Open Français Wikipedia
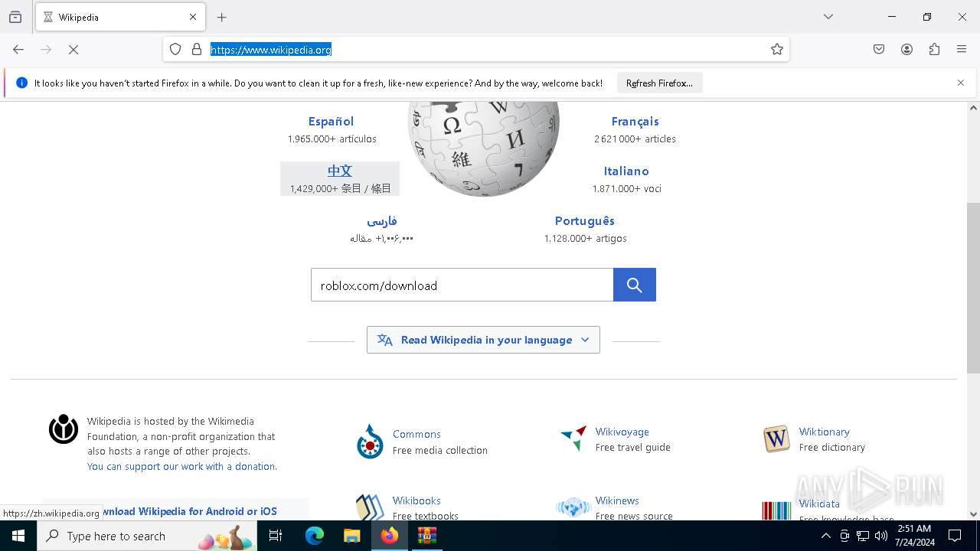Image resolution: width=980 pixels, height=551 pixels. [x=635, y=121]
